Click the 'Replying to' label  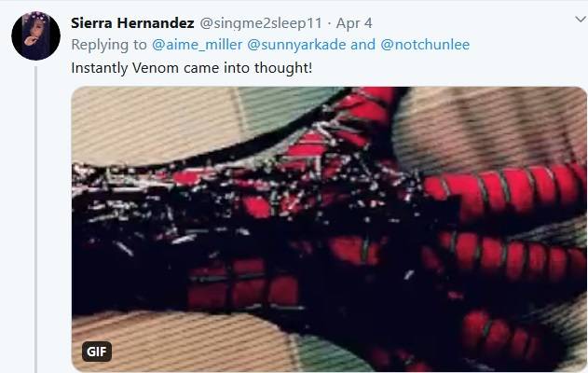pos(109,45)
